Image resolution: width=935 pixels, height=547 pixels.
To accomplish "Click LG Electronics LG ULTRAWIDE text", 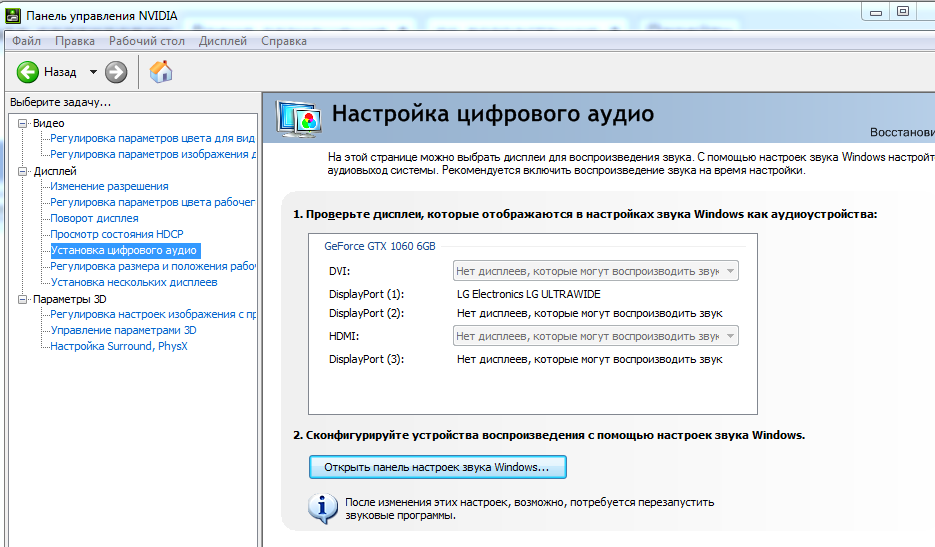I will pyautogui.click(x=528, y=294).
